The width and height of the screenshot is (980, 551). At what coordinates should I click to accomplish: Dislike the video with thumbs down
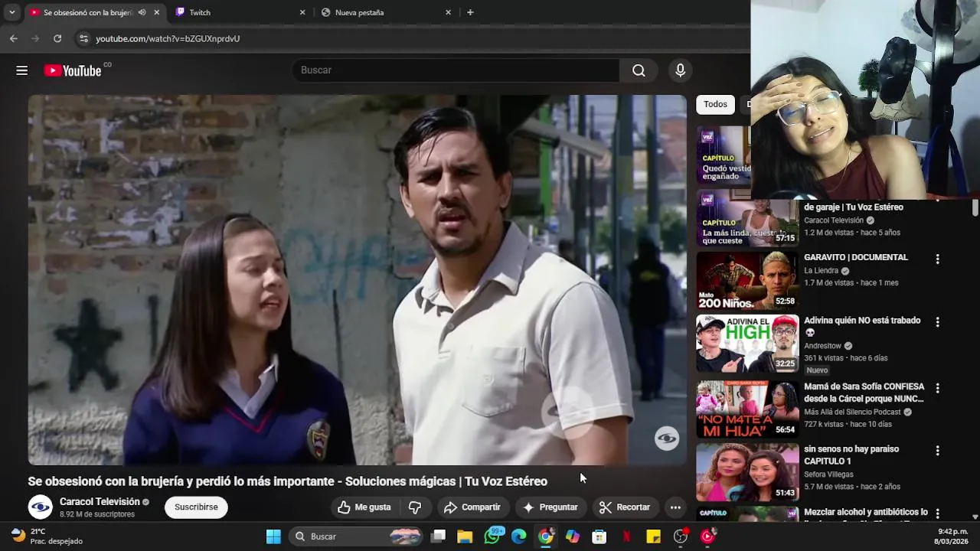[x=415, y=507]
